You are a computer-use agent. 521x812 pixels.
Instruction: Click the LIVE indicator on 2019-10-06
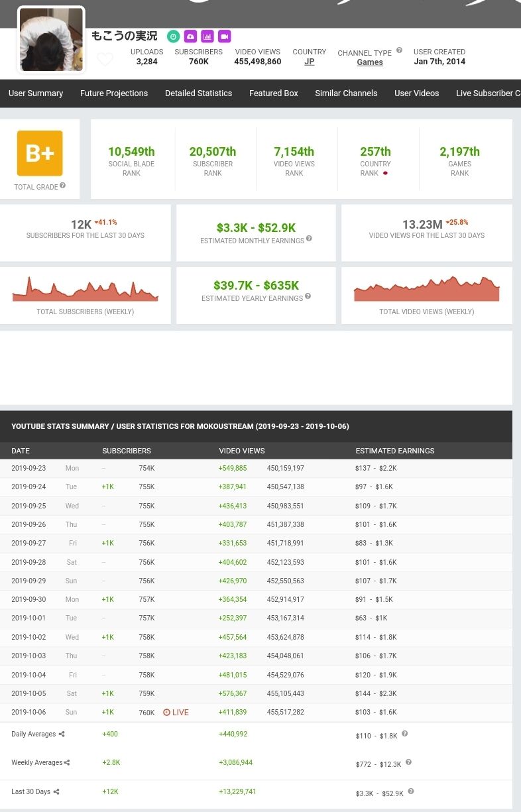tap(176, 713)
